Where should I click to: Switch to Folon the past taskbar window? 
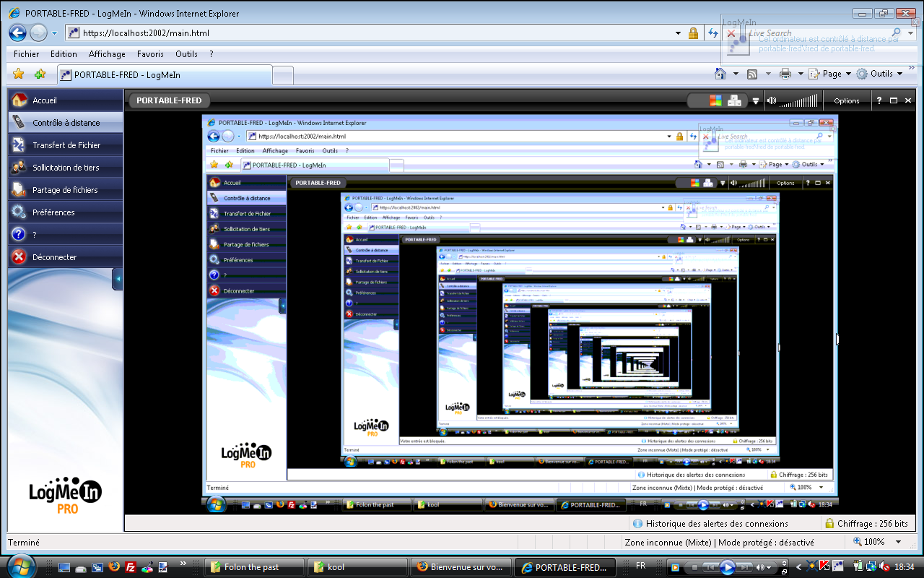pos(254,567)
